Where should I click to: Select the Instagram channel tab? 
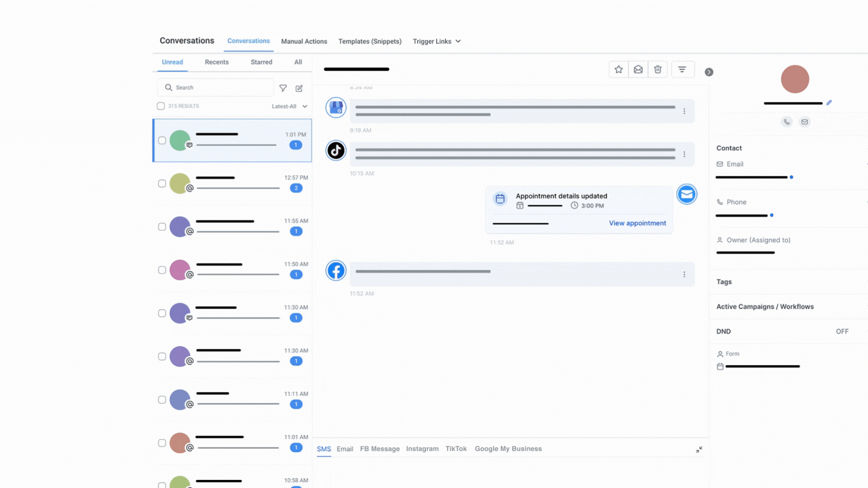(x=422, y=449)
